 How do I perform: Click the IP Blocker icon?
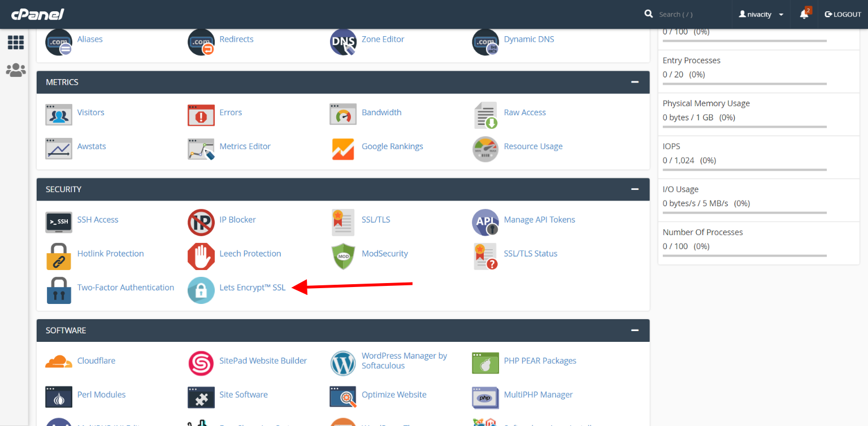pos(201,222)
